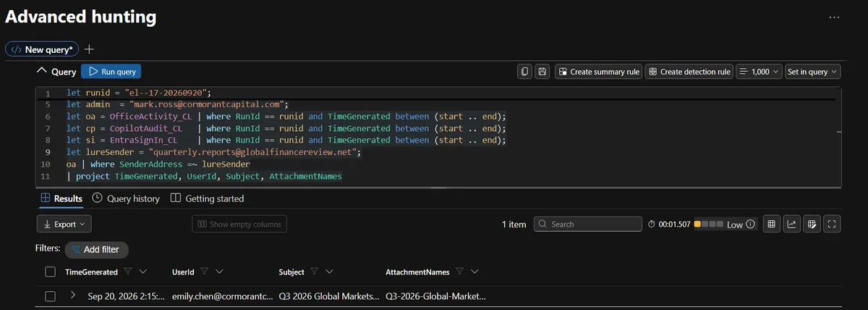Viewport: 868px width, 310px height.
Task: Filter the TimeGenerated column
Action: tap(127, 272)
